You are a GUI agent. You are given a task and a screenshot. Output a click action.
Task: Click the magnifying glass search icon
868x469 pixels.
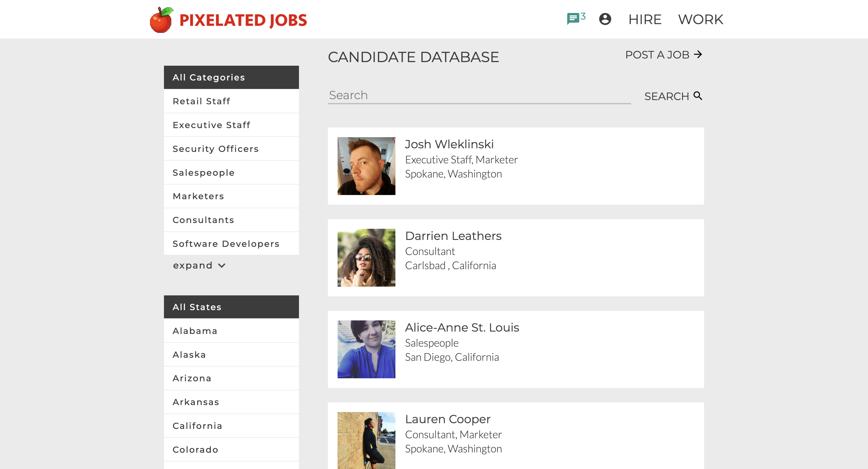coord(698,96)
